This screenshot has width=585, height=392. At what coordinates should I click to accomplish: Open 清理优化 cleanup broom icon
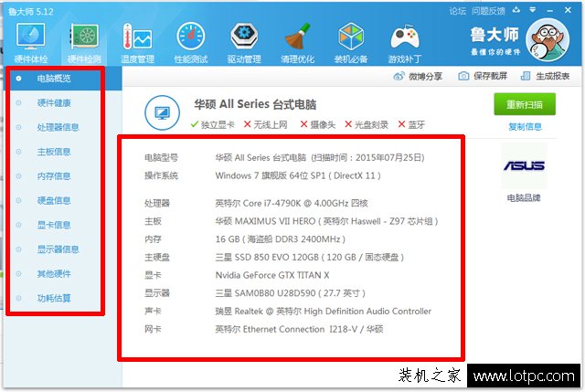297,43
